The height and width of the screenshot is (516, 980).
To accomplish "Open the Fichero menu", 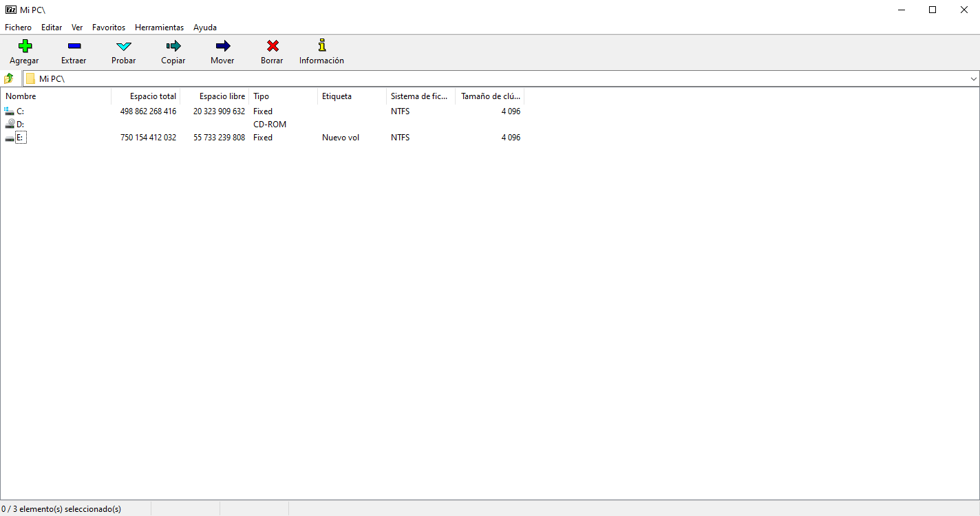I will click(18, 28).
